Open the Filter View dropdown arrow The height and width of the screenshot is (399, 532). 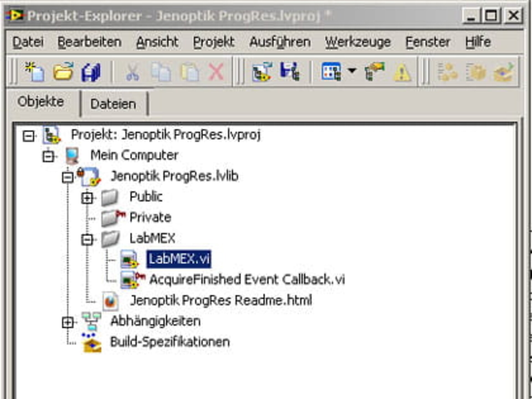coord(352,70)
